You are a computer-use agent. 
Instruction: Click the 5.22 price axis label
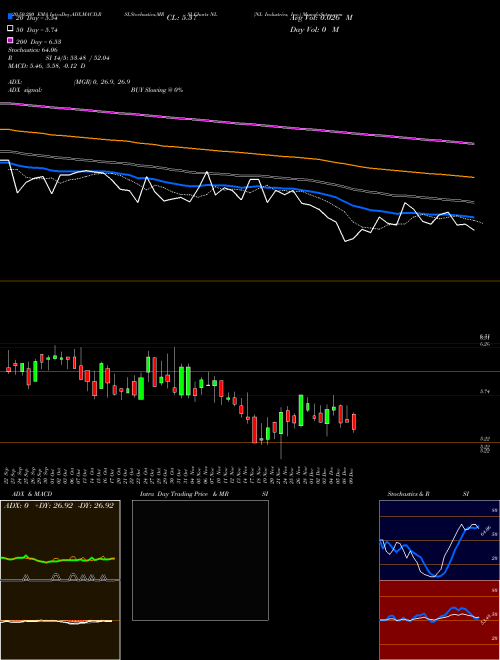(485, 439)
